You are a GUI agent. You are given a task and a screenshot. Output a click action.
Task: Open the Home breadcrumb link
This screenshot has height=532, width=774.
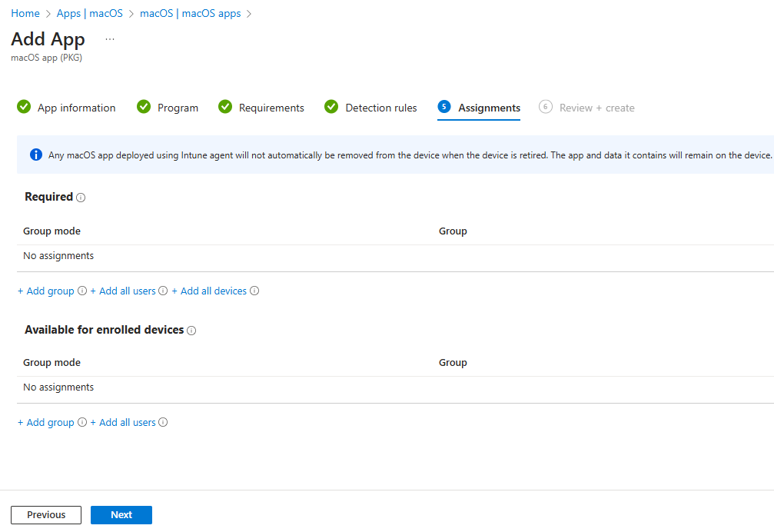(x=25, y=13)
